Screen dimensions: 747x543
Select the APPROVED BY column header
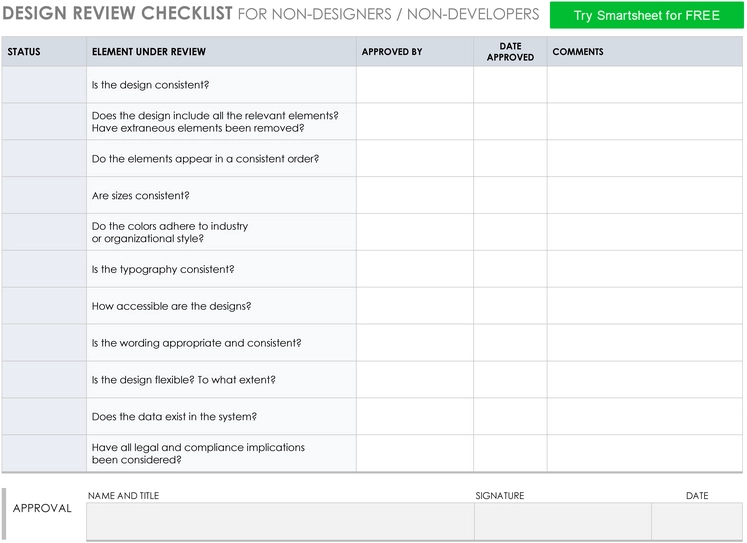415,51
